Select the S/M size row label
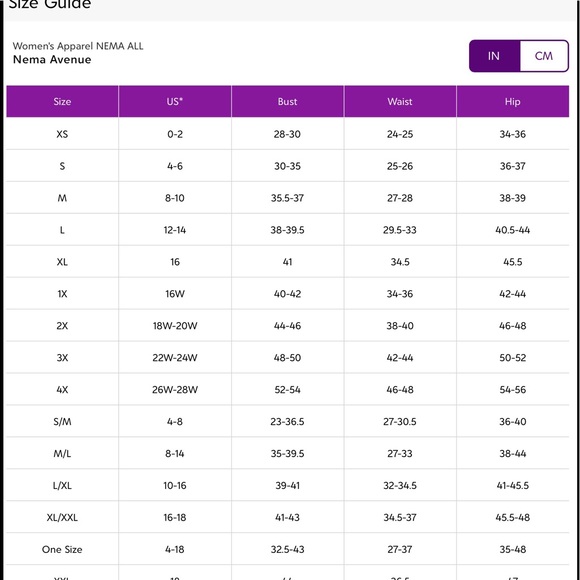The height and width of the screenshot is (580, 580). tap(62, 422)
